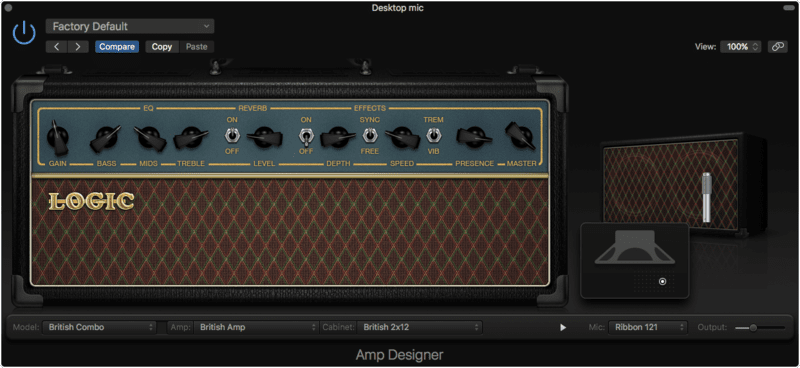Click the PRESENCE label text
Image resolution: width=800 pixels, height=368 pixels.
474,164
